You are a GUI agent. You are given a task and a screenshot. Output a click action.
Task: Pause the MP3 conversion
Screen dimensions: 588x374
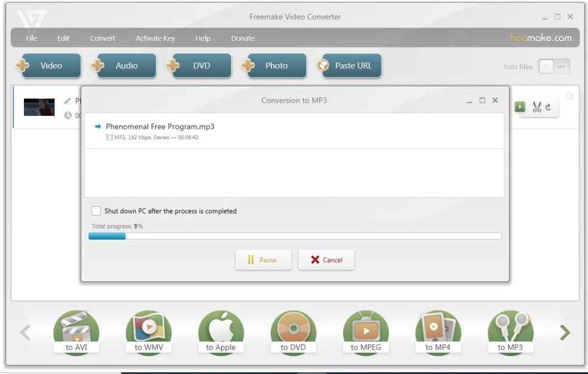(264, 260)
